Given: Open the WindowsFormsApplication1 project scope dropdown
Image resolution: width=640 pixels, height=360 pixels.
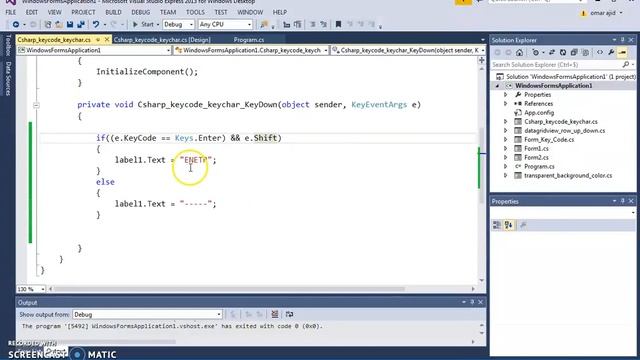Looking at the screenshot, I should (94, 50).
